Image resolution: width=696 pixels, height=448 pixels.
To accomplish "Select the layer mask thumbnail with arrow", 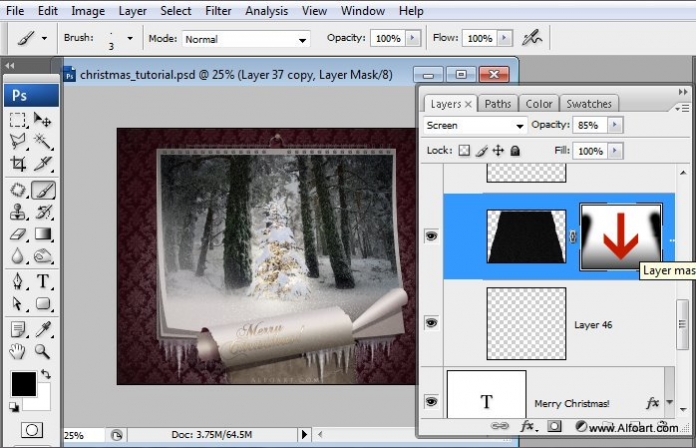I will click(x=621, y=237).
